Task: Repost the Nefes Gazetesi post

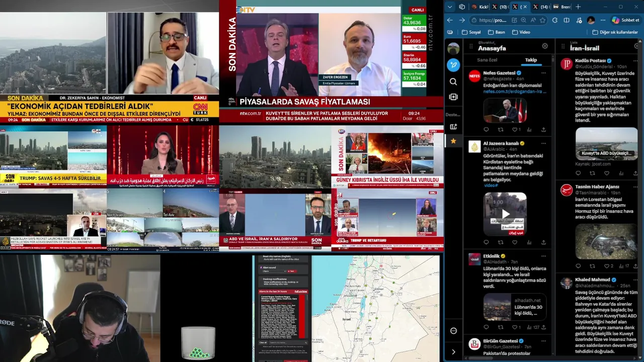Action: pyautogui.click(x=500, y=129)
